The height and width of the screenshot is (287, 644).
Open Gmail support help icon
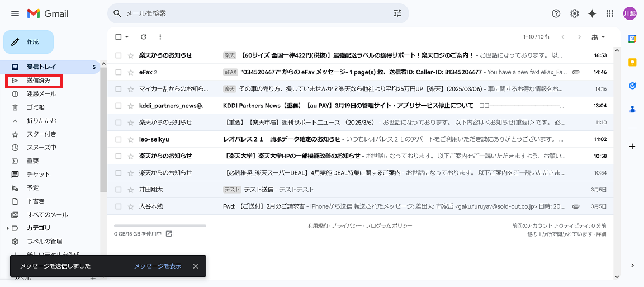click(x=556, y=13)
